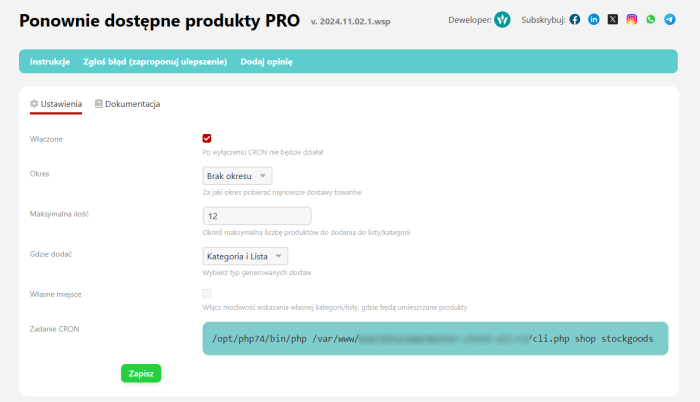Click the hint text about CRON not working

263,152
